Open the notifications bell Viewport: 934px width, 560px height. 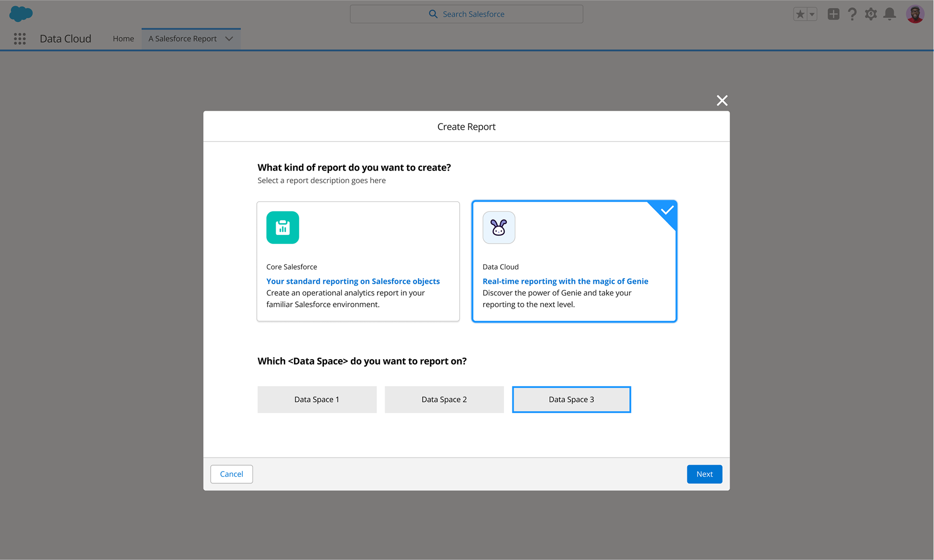(x=890, y=14)
